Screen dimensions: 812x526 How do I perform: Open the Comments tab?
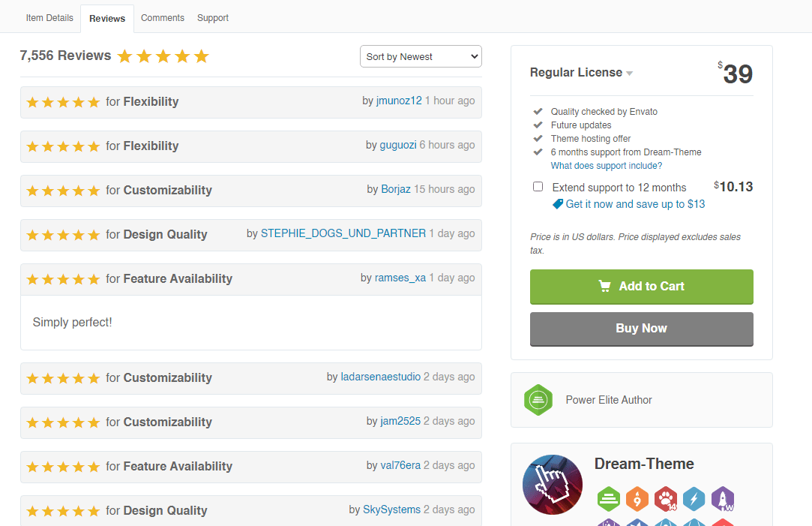coord(162,17)
